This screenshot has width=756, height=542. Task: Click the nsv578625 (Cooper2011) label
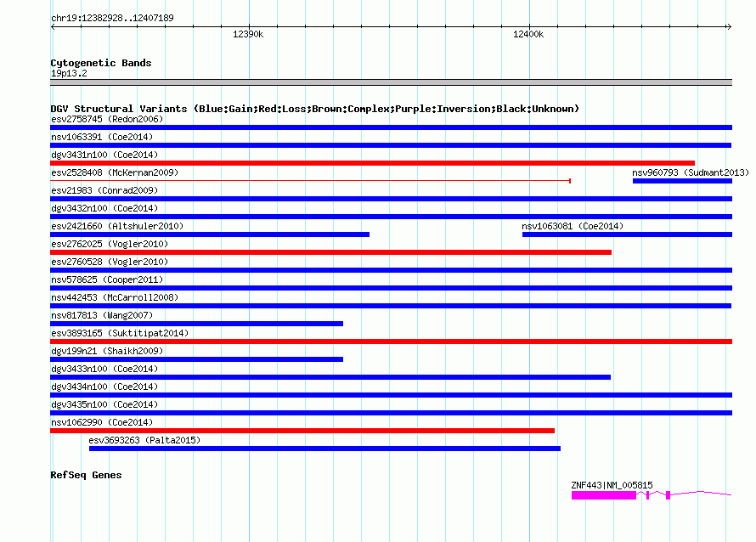[x=107, y=279]
